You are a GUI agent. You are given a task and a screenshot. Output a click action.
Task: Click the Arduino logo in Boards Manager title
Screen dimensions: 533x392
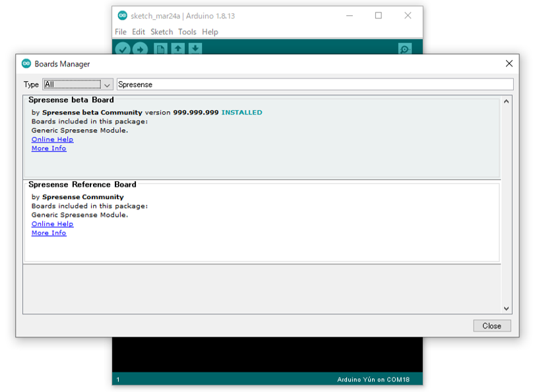coord(26,64)
